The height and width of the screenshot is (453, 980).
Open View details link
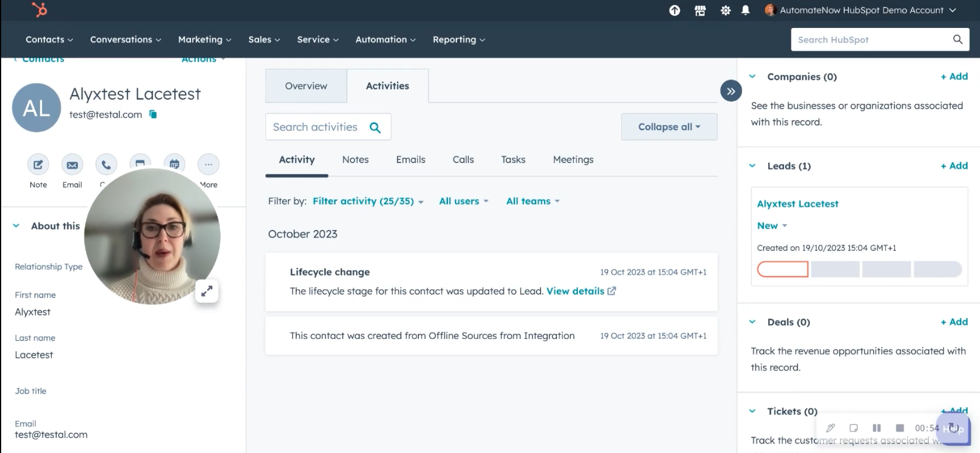(x=575, y=291)
